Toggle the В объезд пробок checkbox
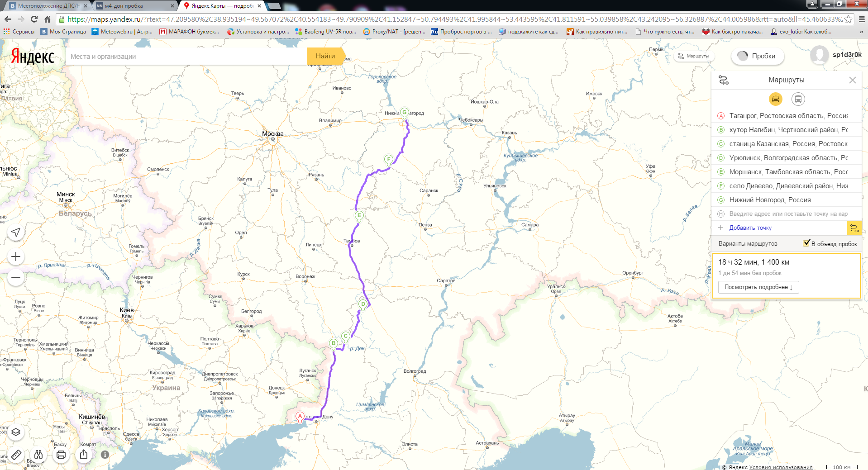 (x=806, y=243)
